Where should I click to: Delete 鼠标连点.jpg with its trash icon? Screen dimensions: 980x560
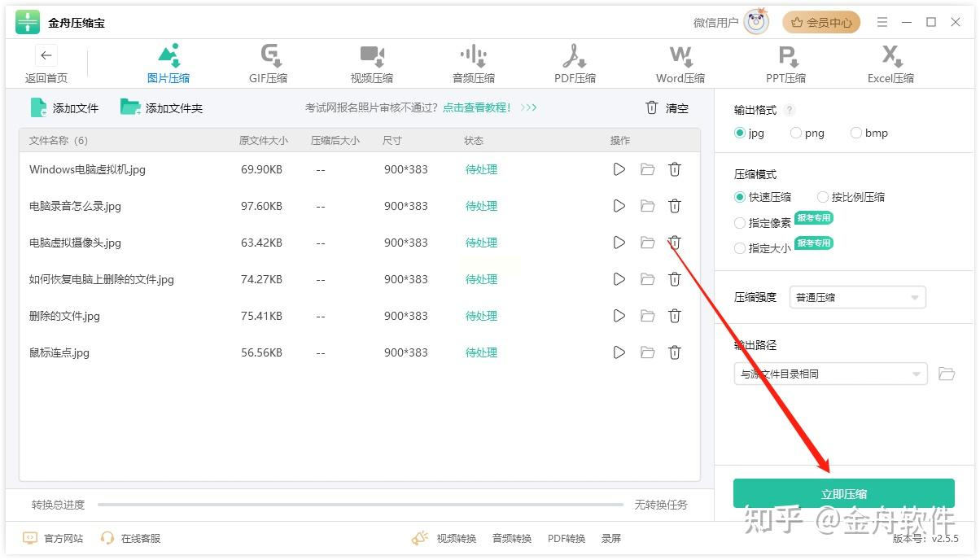tap(675, 352)
